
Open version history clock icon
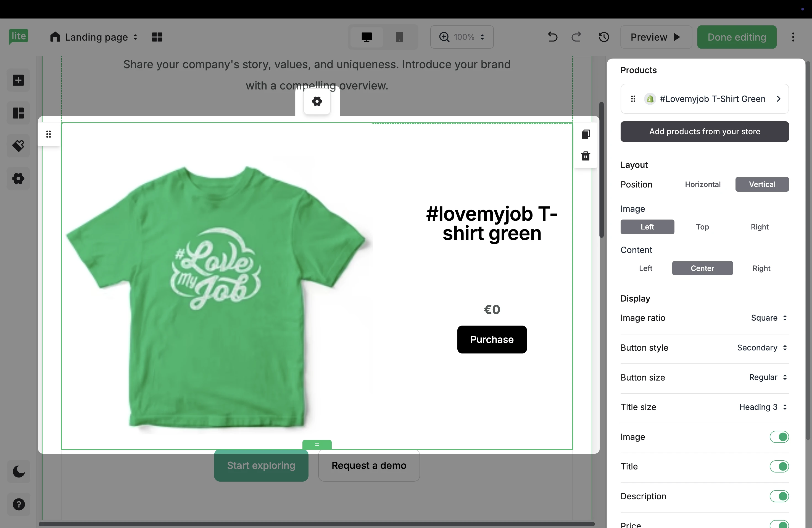tap(603, 37)
